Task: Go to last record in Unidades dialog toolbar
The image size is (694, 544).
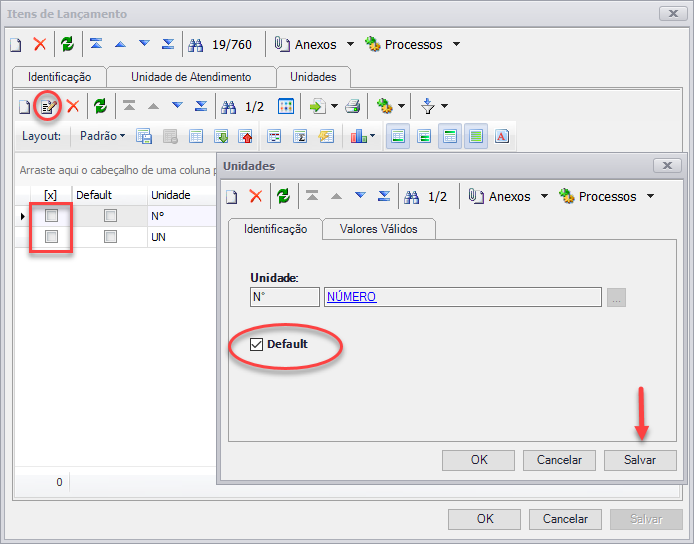Action: 384,196
